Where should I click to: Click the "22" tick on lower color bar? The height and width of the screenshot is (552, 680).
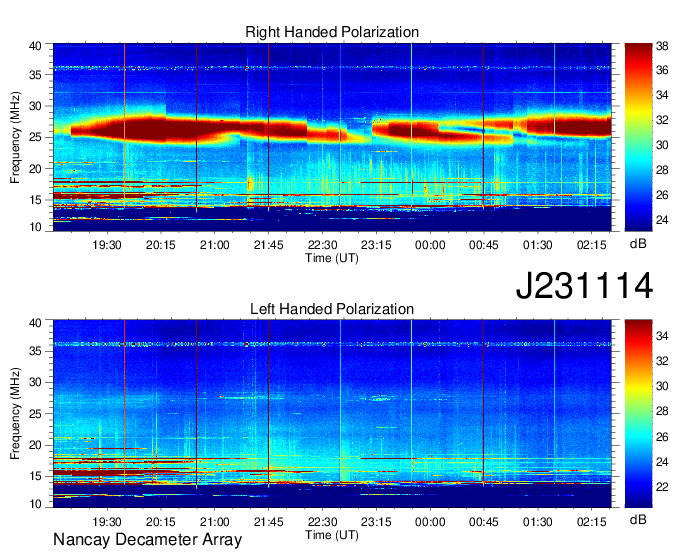pyautogui.click(x=662, y=487)
